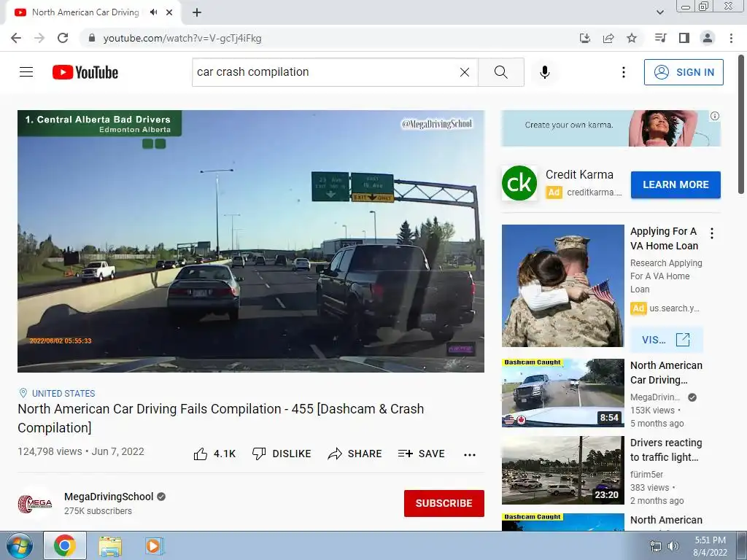
Task: Dislike the video
Action: [x=282, y=454]
